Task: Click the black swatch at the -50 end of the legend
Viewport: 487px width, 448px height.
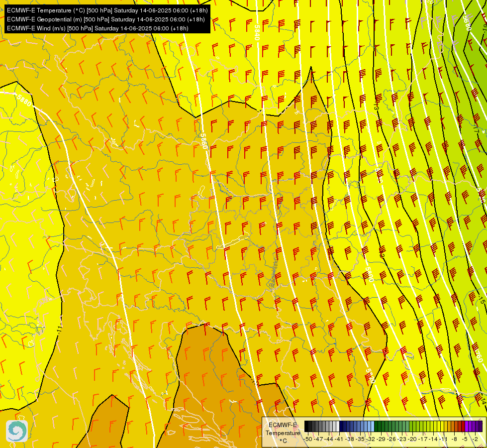Action: click(306, 426)
